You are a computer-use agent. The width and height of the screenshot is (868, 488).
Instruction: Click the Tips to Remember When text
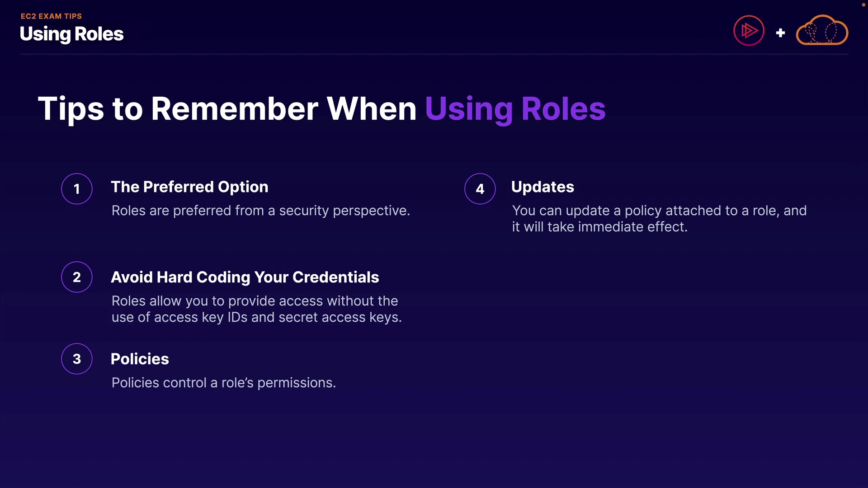[227, 109]
